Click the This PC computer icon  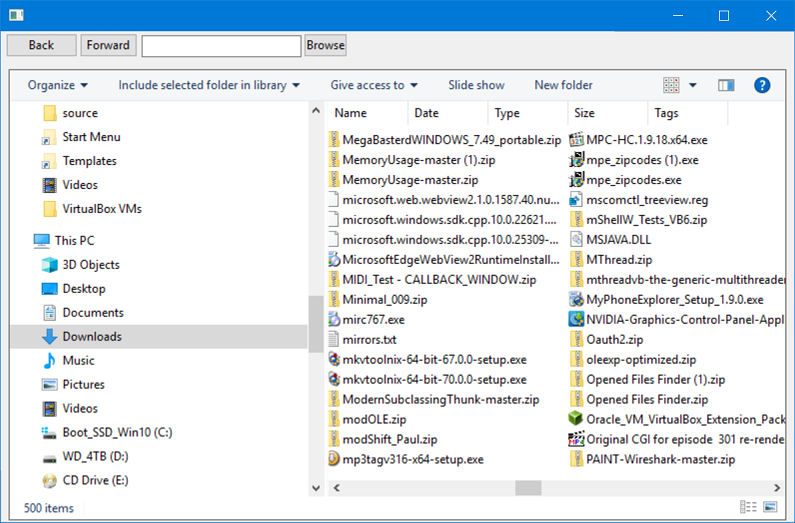[42, 241]
